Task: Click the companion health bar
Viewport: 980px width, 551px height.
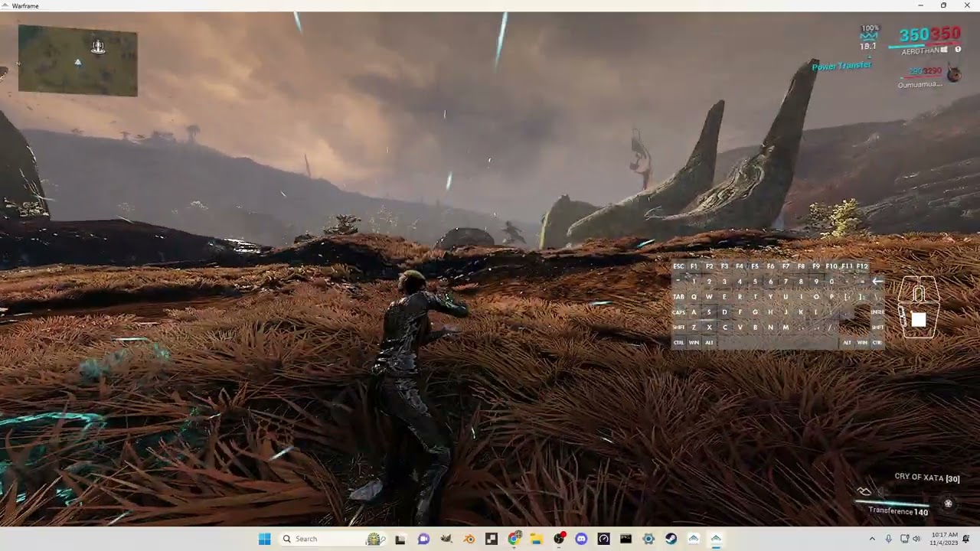Action: tap(922, 77)
